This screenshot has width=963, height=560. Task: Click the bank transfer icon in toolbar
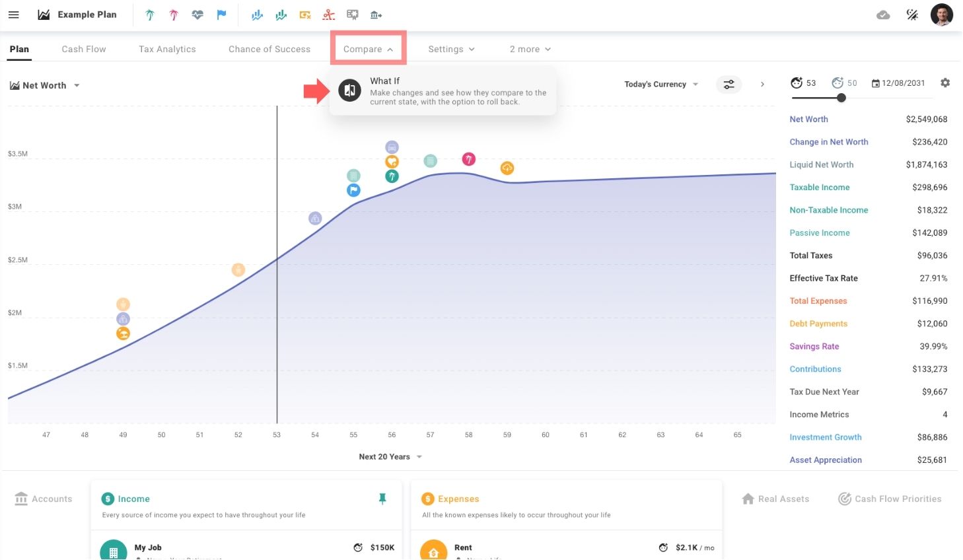pos(376,15)
